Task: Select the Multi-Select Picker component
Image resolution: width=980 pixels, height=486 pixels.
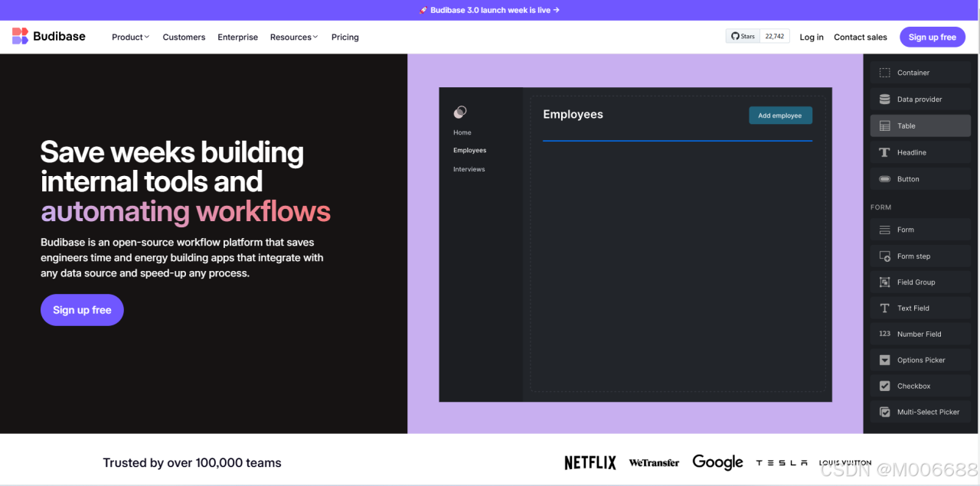Action: 920,412
